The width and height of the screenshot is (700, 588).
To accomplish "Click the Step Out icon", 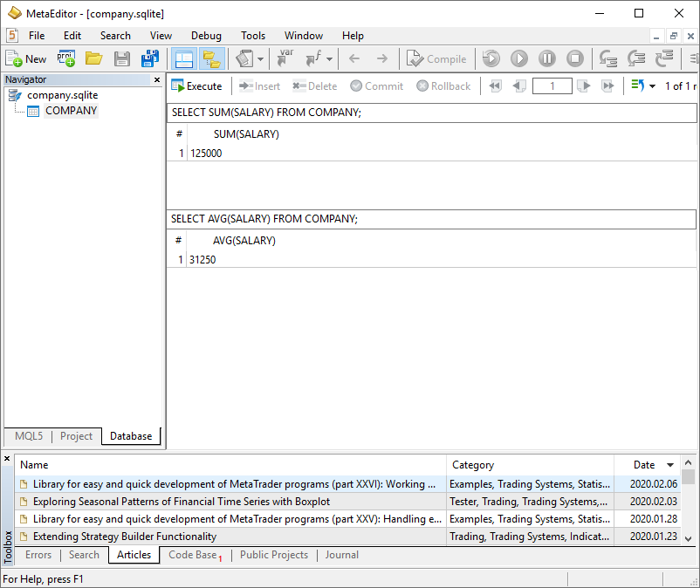I will pos(664,59).
